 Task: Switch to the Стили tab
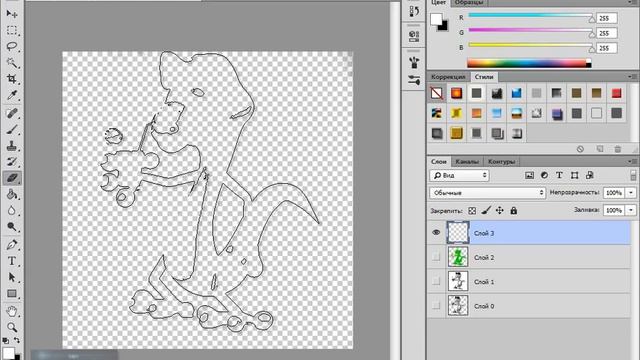(x=484, y=77)
